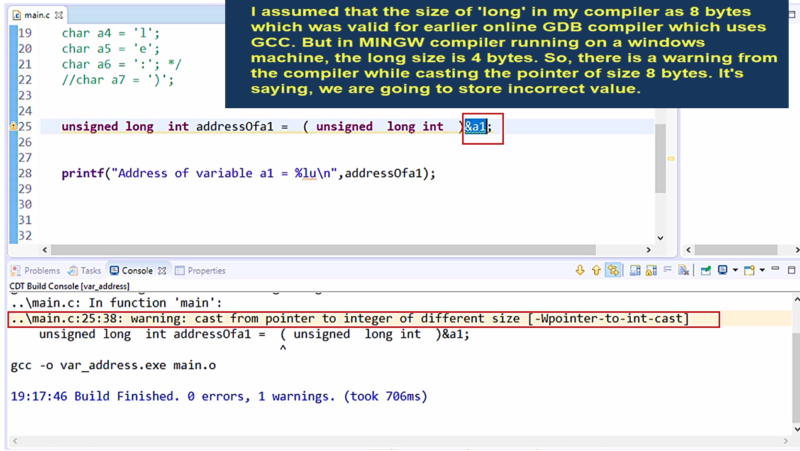The height and width of the screenshot is (451, 800).
Task: Click the pointer-to-int-cast warning line
Action: pos(363,319)
